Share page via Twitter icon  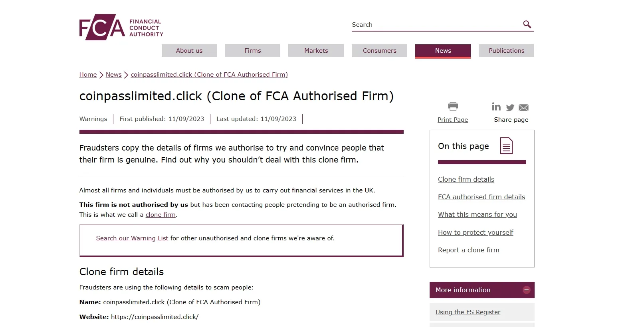(510, 108)
